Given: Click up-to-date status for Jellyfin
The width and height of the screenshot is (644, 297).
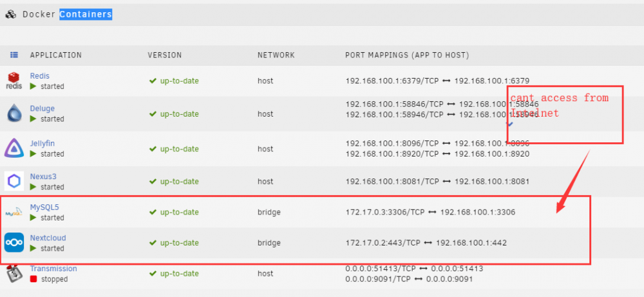Looking at the screenshot, I should pos(174,149).
